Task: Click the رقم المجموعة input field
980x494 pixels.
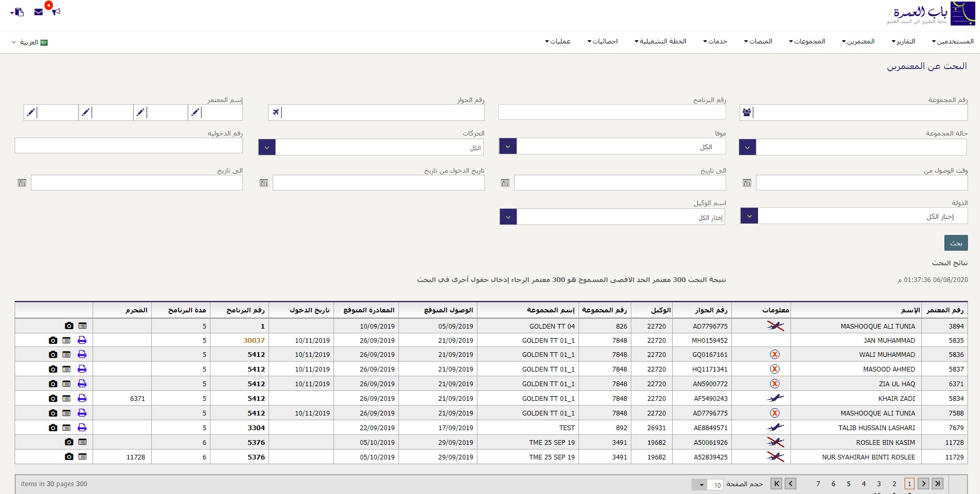Action: point(860,112)
